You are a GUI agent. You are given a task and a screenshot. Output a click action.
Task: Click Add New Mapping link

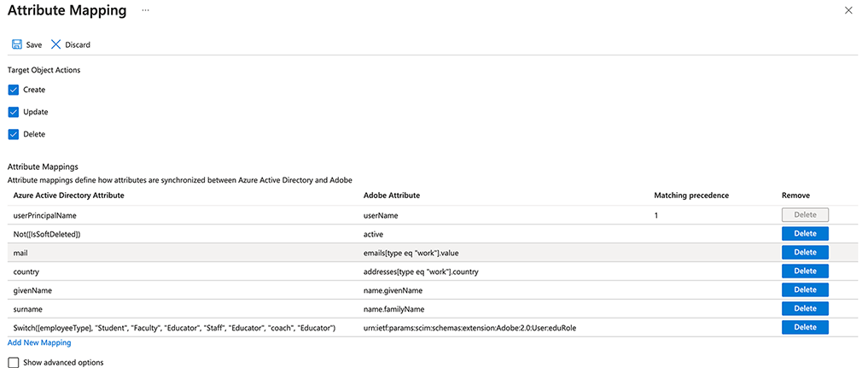click(x=39, y=342)
